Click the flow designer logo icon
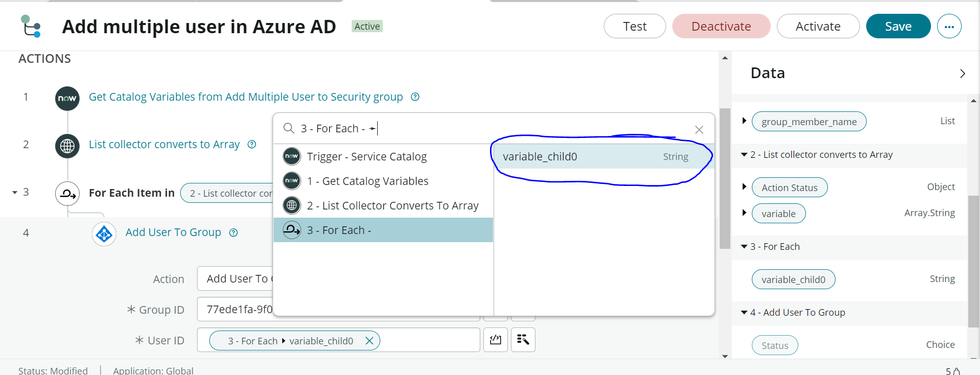Screen dimensions: 980x375 point(31,26)
